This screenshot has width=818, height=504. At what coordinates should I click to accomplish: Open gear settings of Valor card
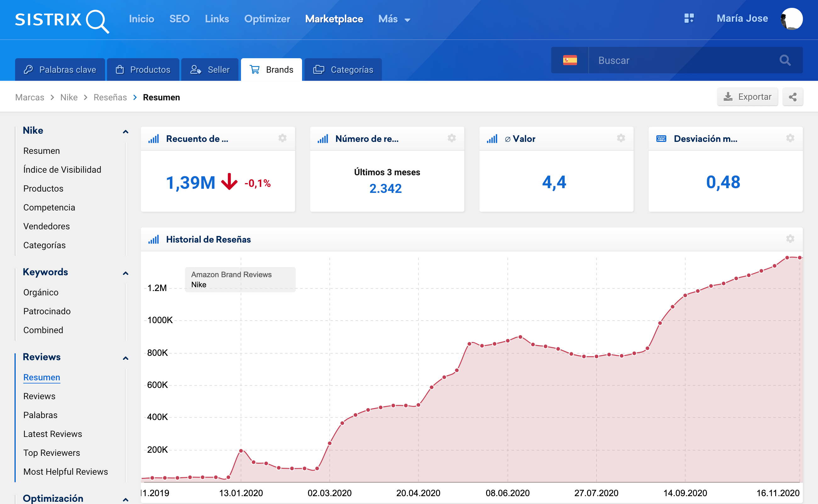pos(621,138)
